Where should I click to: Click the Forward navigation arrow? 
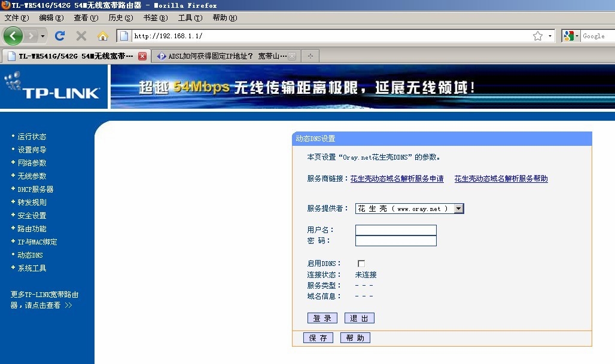[31, 36]
